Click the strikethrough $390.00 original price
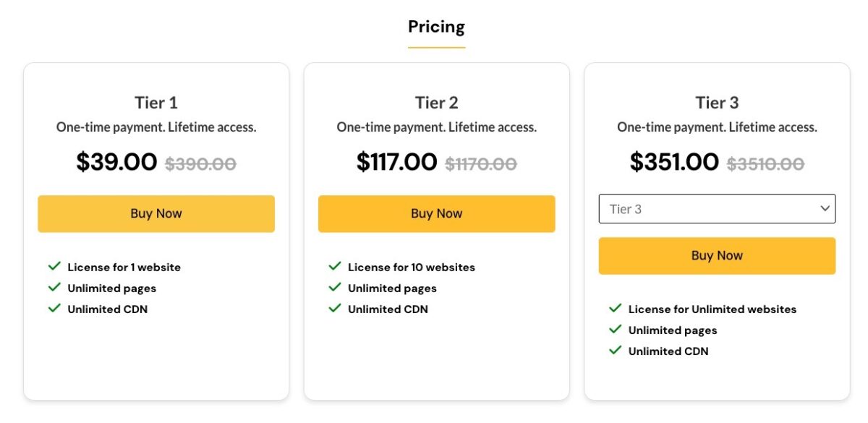The image size is (868, 423). click(x=200, y=164)
